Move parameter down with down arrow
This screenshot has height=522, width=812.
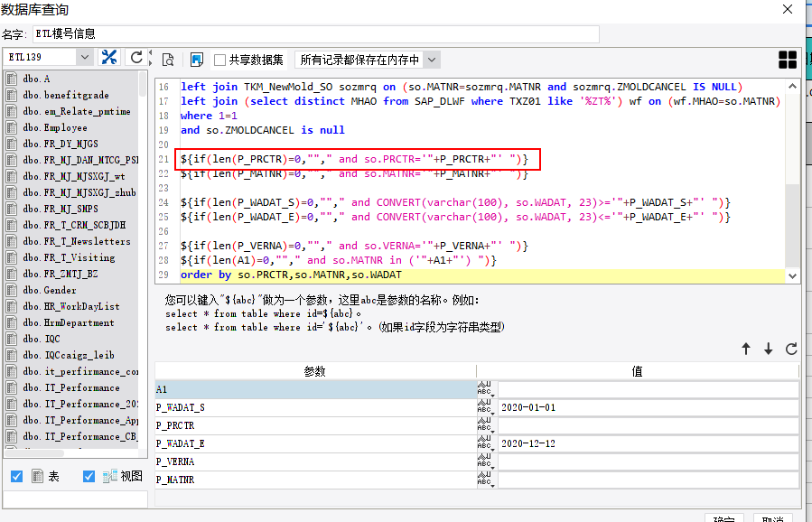click(x=769, y=349)
